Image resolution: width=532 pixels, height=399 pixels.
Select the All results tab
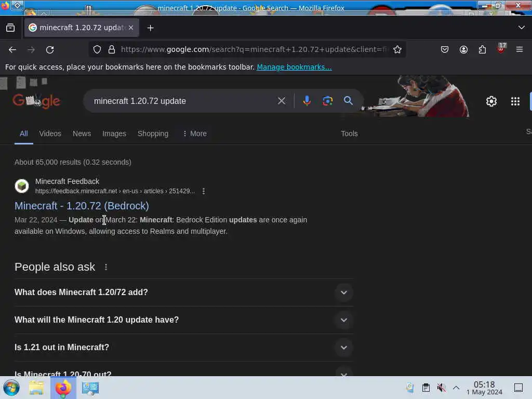click(24, 134)
